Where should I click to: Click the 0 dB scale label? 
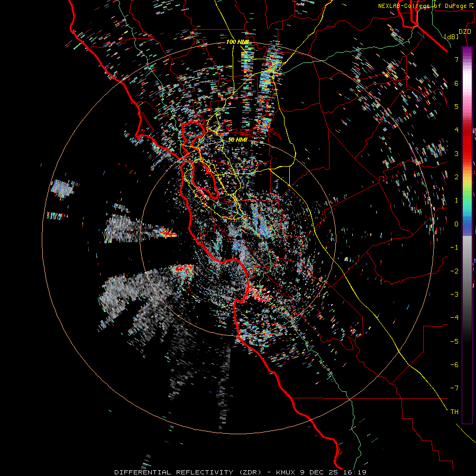pyautogui.click(x=456, y=224)
